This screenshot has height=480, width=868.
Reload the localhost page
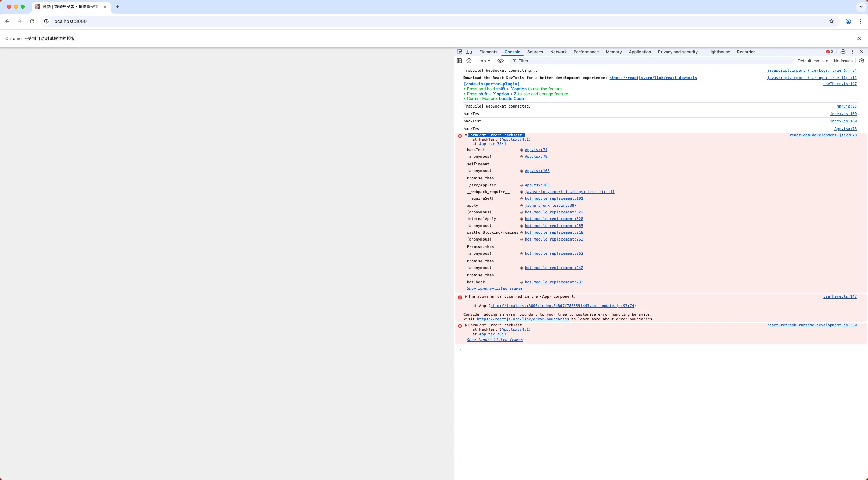[x=32, y=21]
